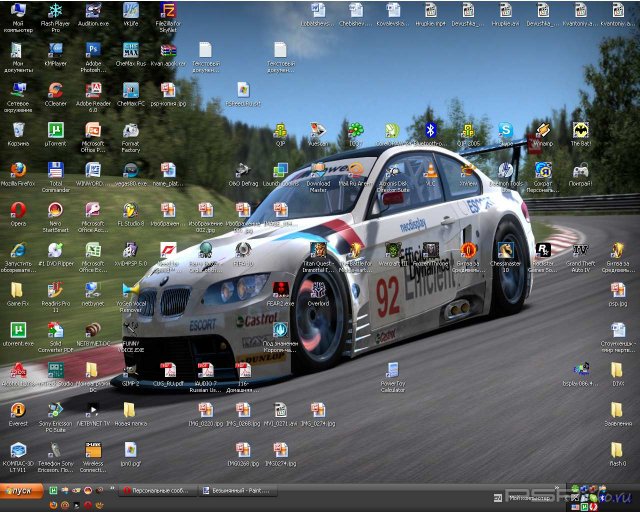Open the Recycle Bin (Корзина) icon
The height and width of the screenshot is (512, 640).
coord(17,130)
